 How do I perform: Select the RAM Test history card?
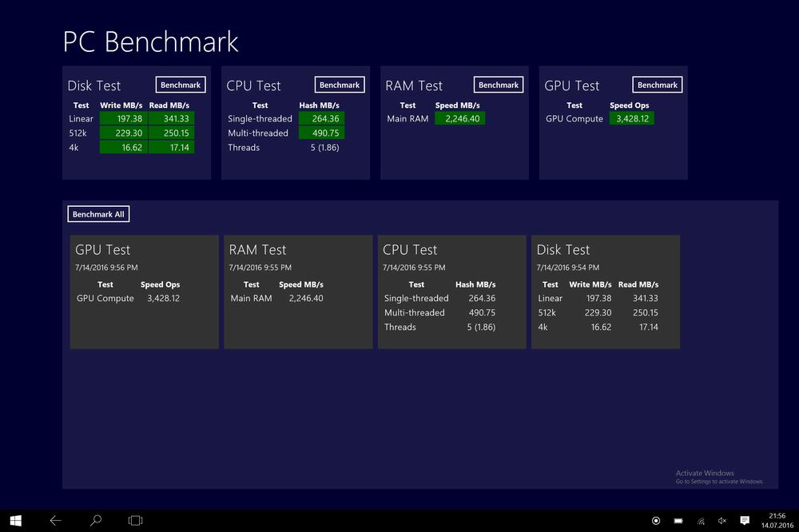[297, 292]
